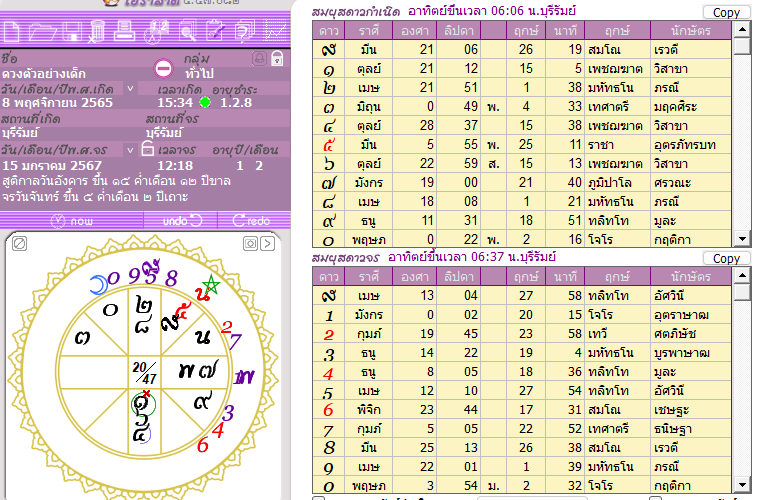Expand the transit date dropdown arrow

tap(129, 149)
